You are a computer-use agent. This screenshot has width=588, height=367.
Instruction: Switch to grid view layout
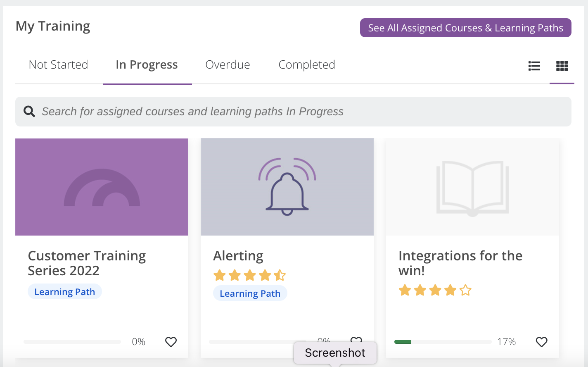point(562,66)
